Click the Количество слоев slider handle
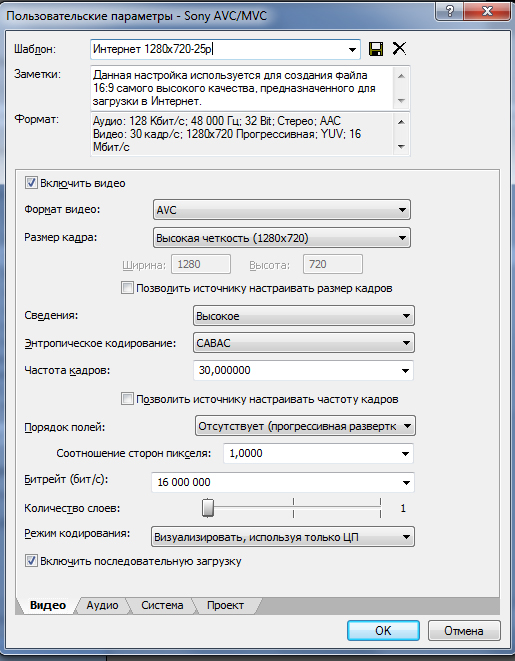 click(x=207, y=508)
